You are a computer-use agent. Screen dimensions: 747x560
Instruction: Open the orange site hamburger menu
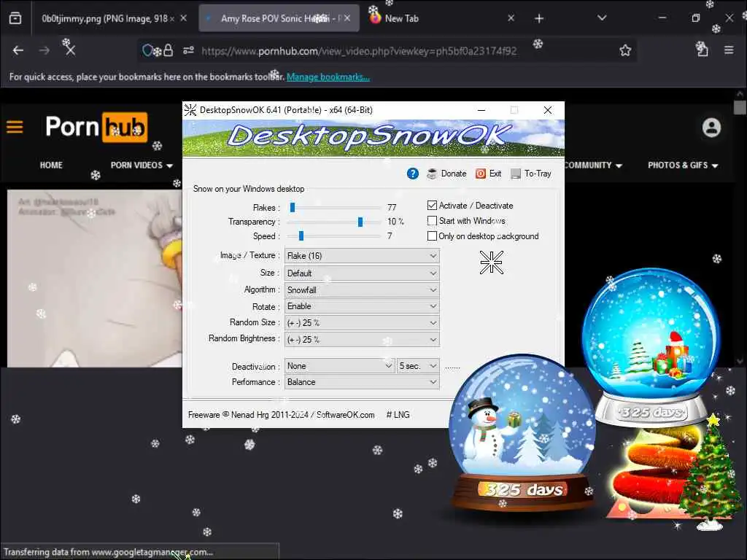(x=15, y=127)
